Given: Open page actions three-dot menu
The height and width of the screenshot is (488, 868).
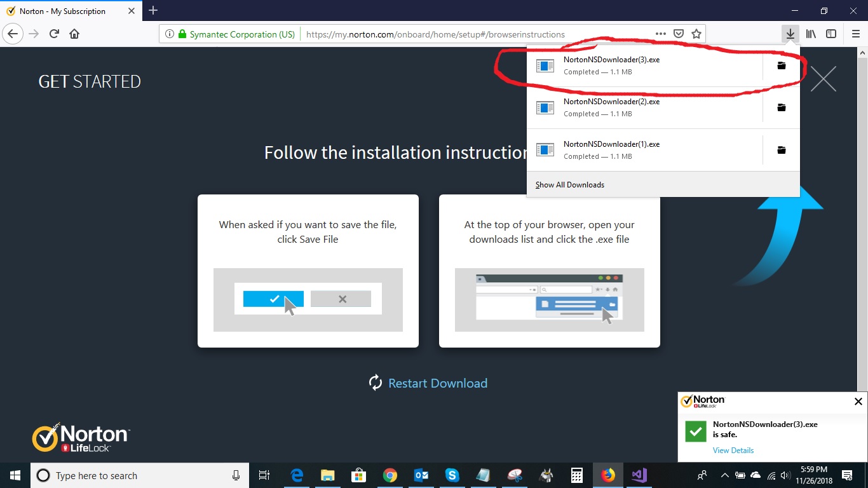Looking at the screenshot, I should 661,34.
